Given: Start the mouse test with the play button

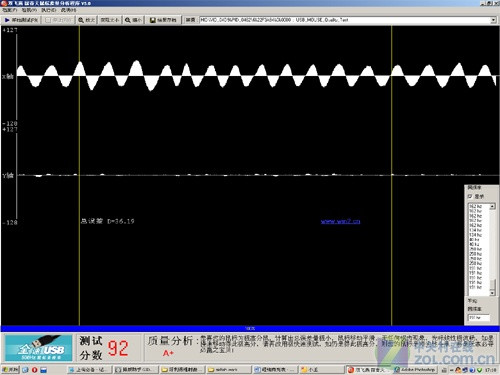Looking at the screenshot, I should point(21,20).
